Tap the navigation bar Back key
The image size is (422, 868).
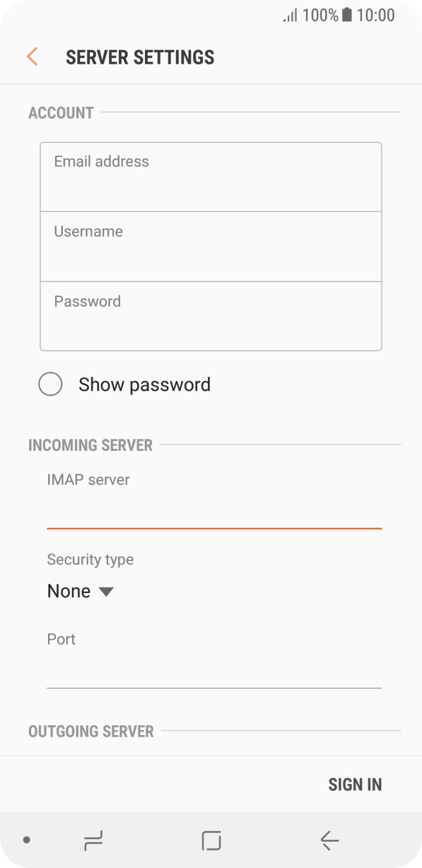coord(328,841)
